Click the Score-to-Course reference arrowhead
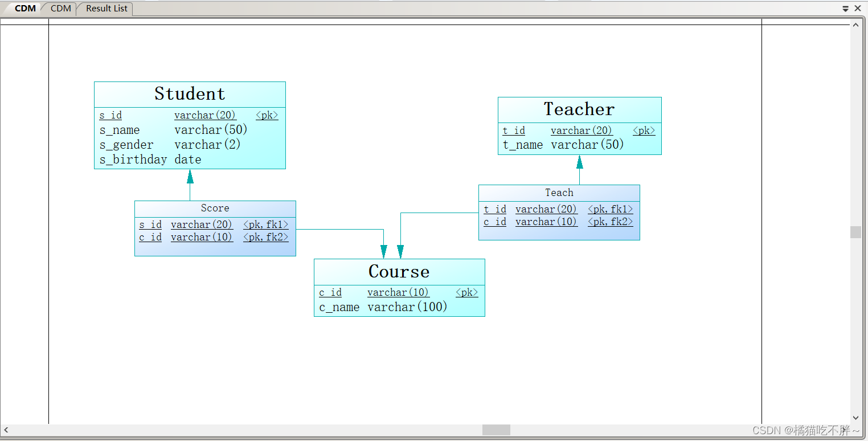Image resolution: width=868 pixels, height=441 pixels. coord(384,251)
